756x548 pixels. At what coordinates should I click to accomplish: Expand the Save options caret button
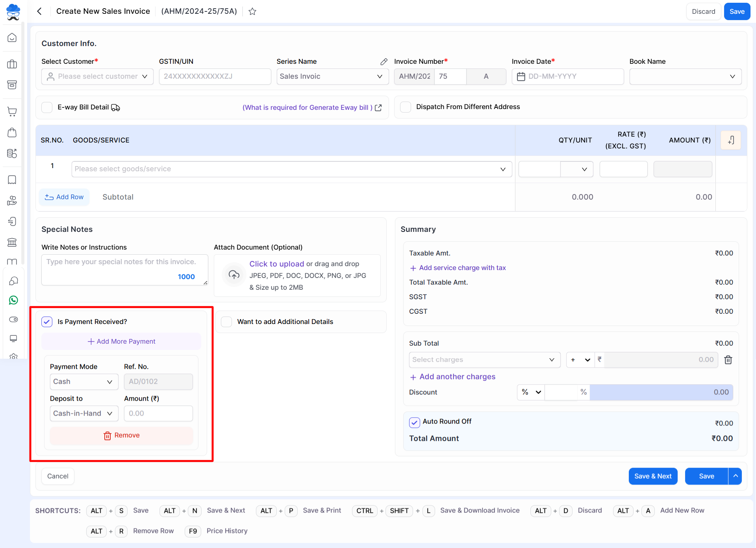(x=735, y=476)
